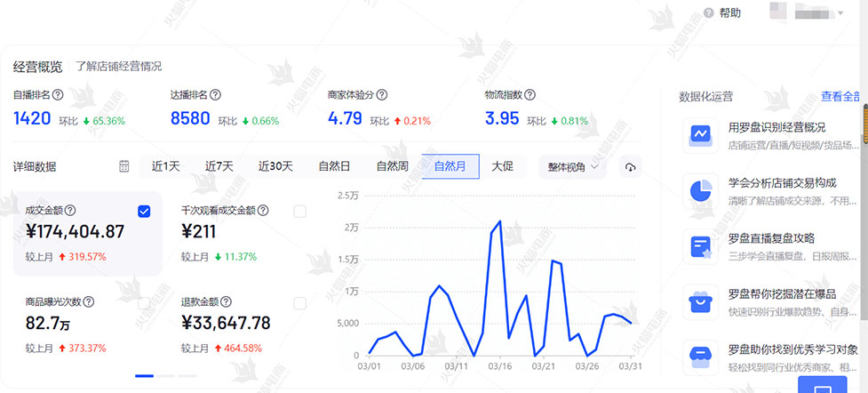
Task: Click the chart icon for 用罗盘识别经营概况
Action: 700,135
